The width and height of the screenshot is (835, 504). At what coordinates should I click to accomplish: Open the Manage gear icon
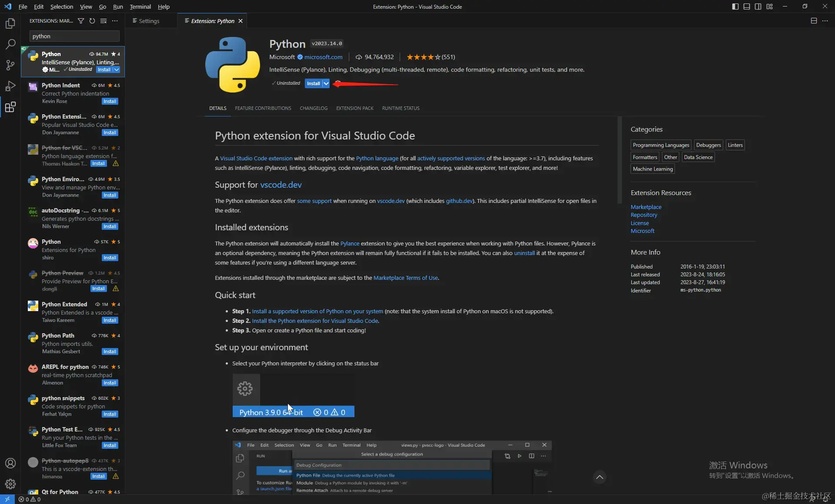(x=10, y=484)
